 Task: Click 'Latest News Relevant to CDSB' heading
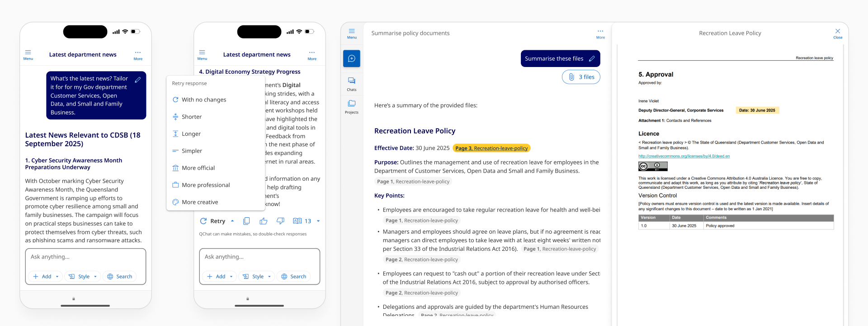click(83, 139)
